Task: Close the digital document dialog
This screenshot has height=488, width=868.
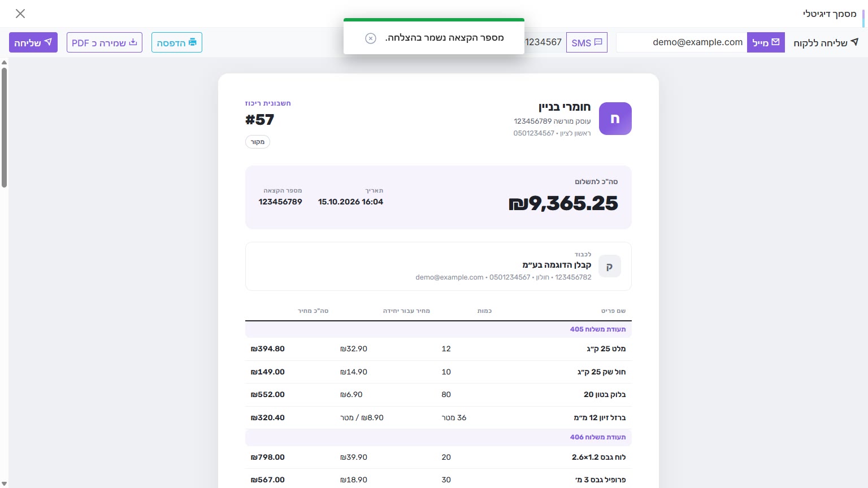Action: [20, 14]
